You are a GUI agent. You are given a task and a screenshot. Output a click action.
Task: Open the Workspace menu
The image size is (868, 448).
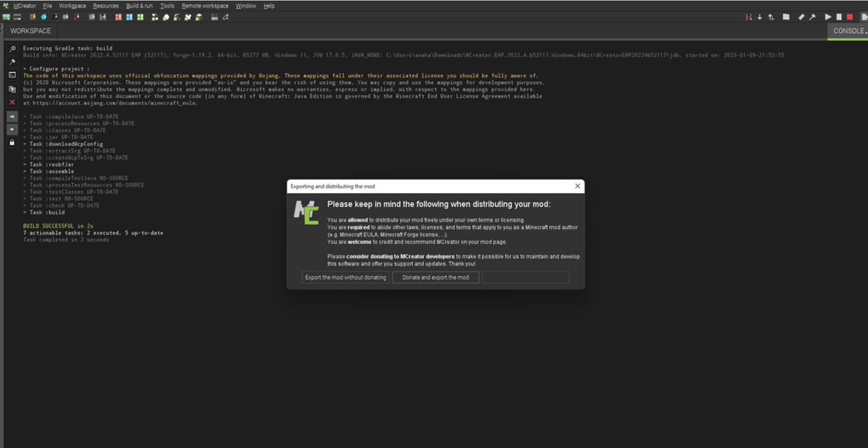[x=72, y=6]
